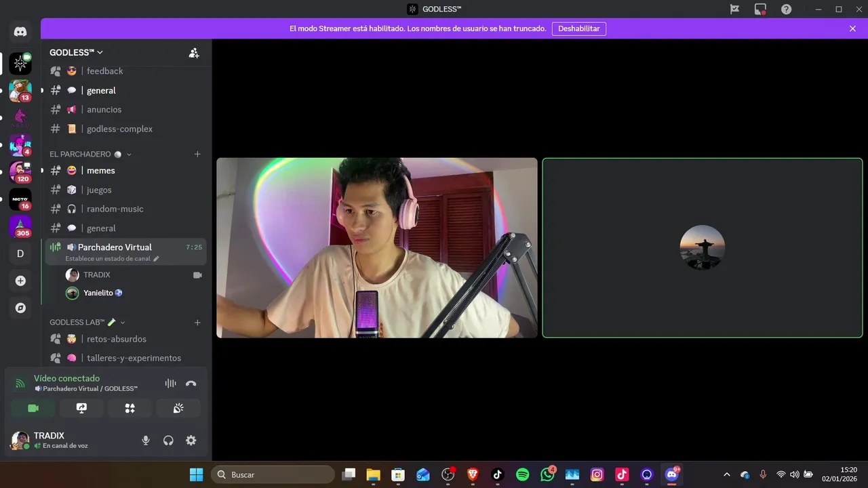
Task: Open the soundboard button
Action: (178, 408)
